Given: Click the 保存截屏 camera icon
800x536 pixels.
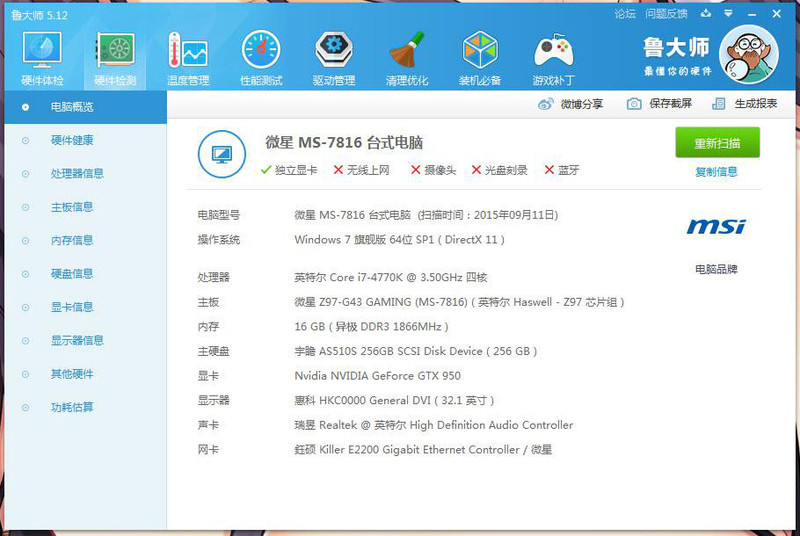Looking at the screenshot, I should (x=634, y=104).
